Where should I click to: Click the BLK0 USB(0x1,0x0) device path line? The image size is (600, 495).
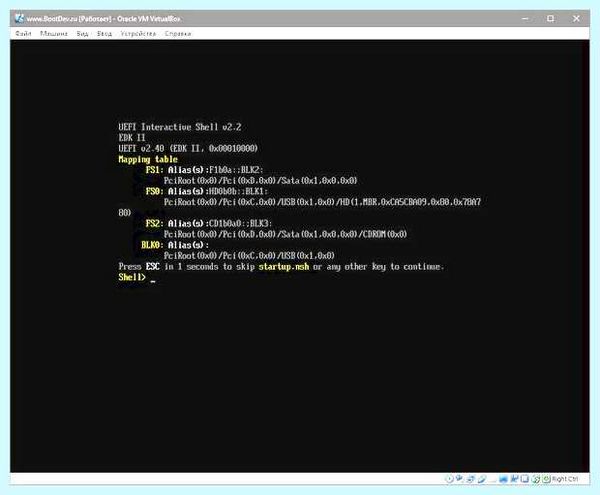pos(249,256)
